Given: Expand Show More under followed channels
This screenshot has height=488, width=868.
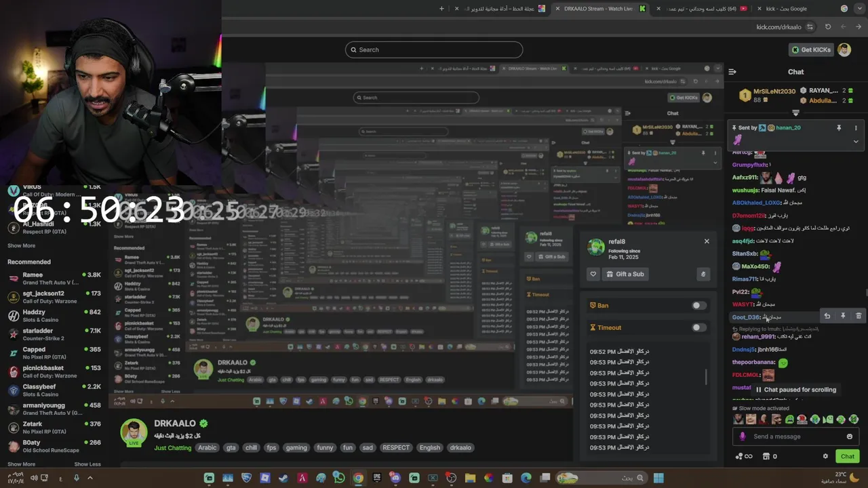Looking at the screenshot, I should [21, 246].
